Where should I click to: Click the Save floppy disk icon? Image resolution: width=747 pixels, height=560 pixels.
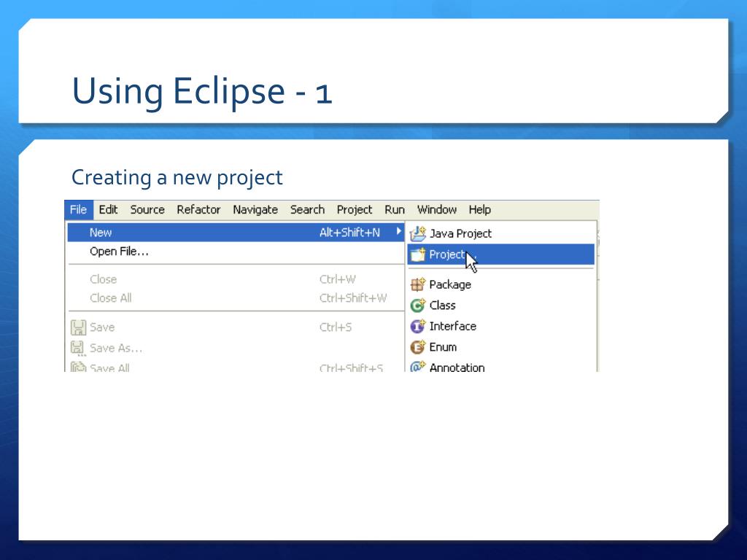[x=78, y=327]
